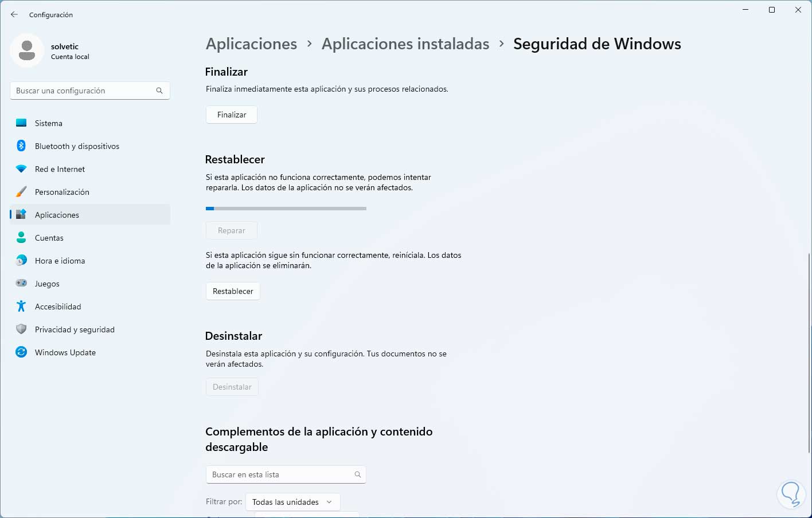Click the Restablecer section heading
Viewport: 812px width, 518px height.
point(235,159)
